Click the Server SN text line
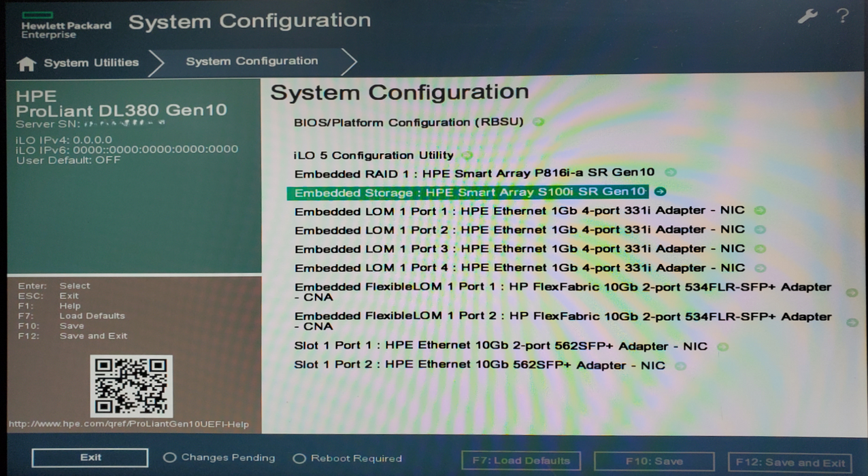The image size is (868, 476). [x=90, y=124]
